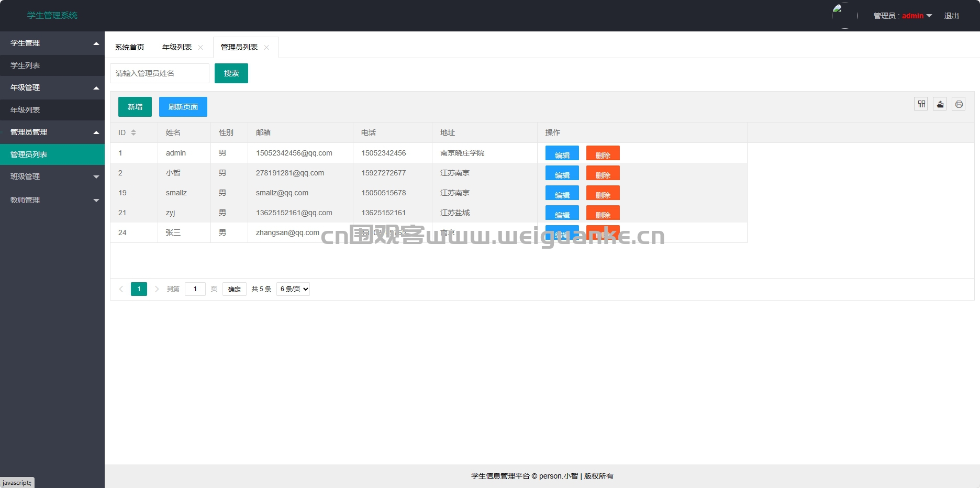
Task: Open the 6 条/页 page size dropdown
Action: click(293, 289)
